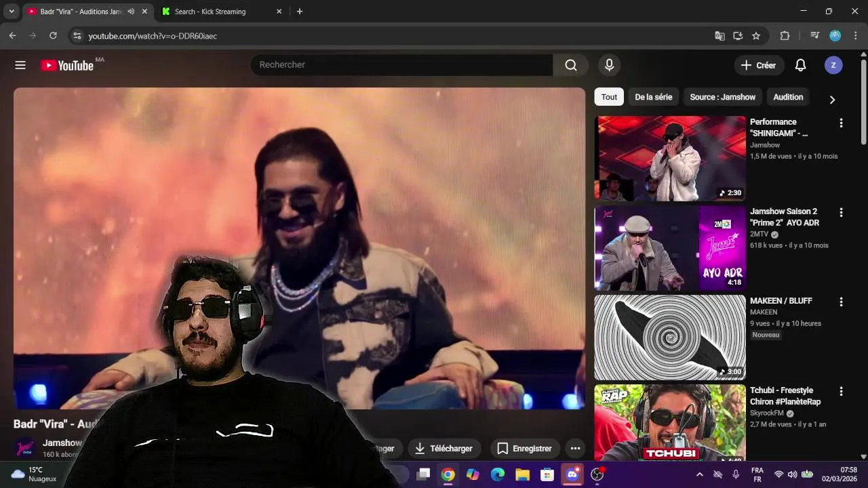The height and width of the screenshot is (488, 868).
Task: Open the tab search dropdown arrow
Action: tap(12, 12)
